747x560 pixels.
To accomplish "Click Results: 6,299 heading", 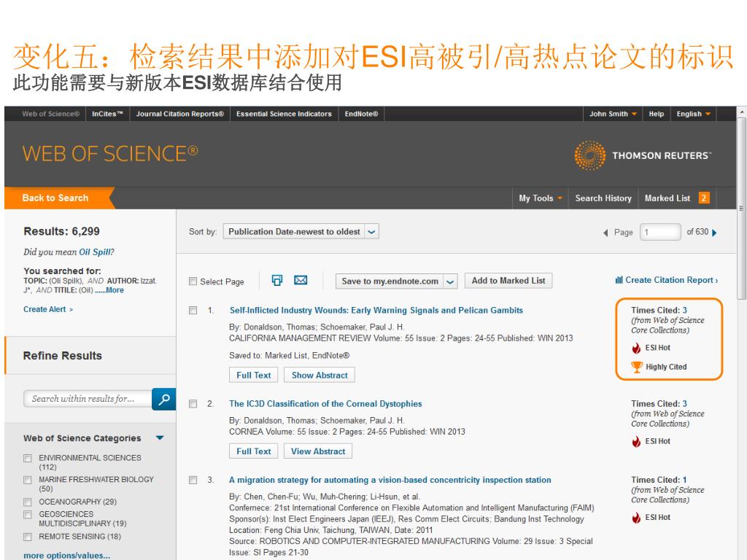I will point(61,231).
